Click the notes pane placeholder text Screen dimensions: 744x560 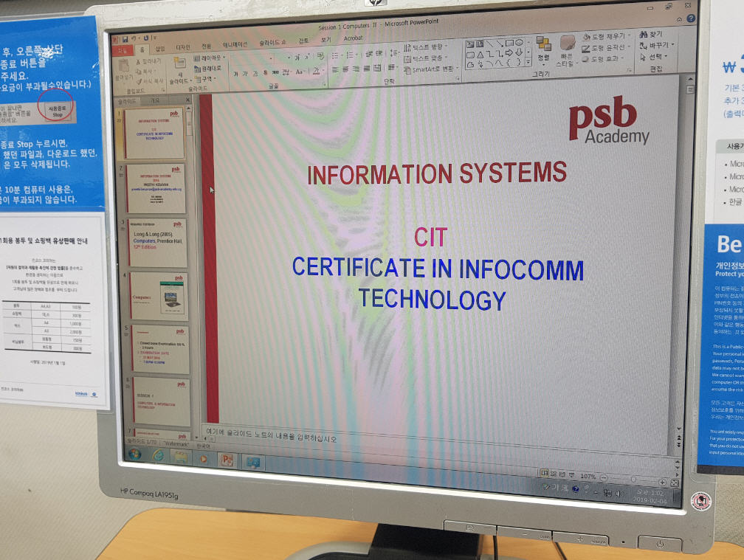(x=271, y=435)
